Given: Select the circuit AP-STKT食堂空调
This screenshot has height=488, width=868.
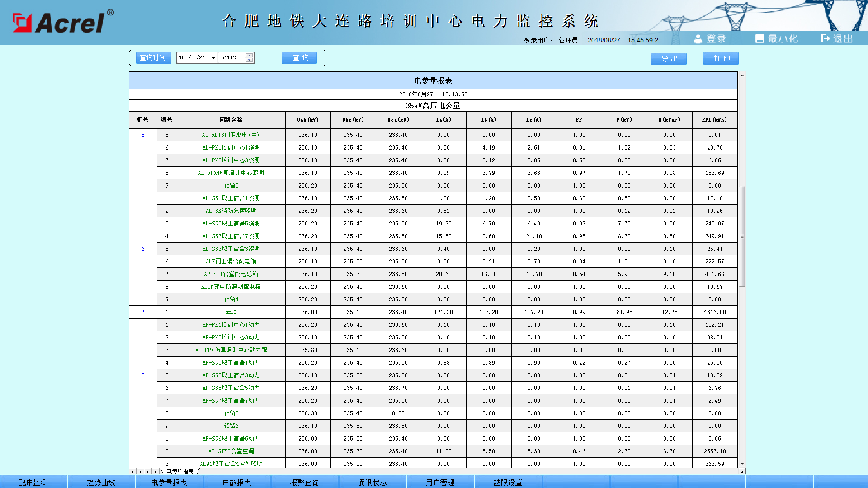Looking at the screenshot, I should tap(231, 451).
